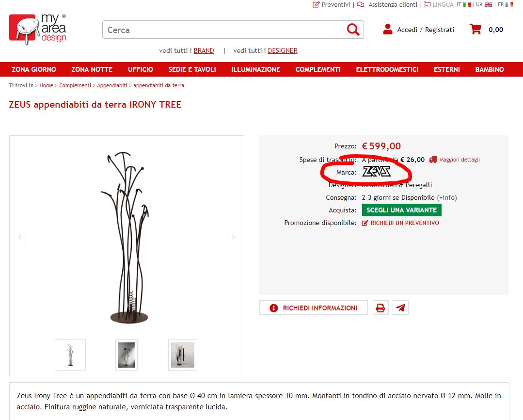Click SCEGLI UNA VARIANTE button

tap(402, 210)
